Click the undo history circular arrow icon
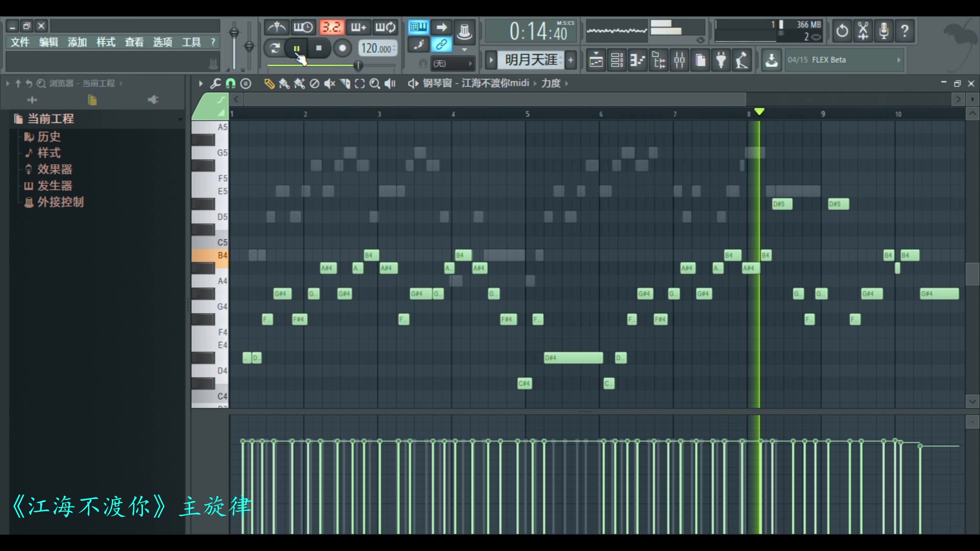The height and width of the screenshot is (551, 980). tap(842, 31)
